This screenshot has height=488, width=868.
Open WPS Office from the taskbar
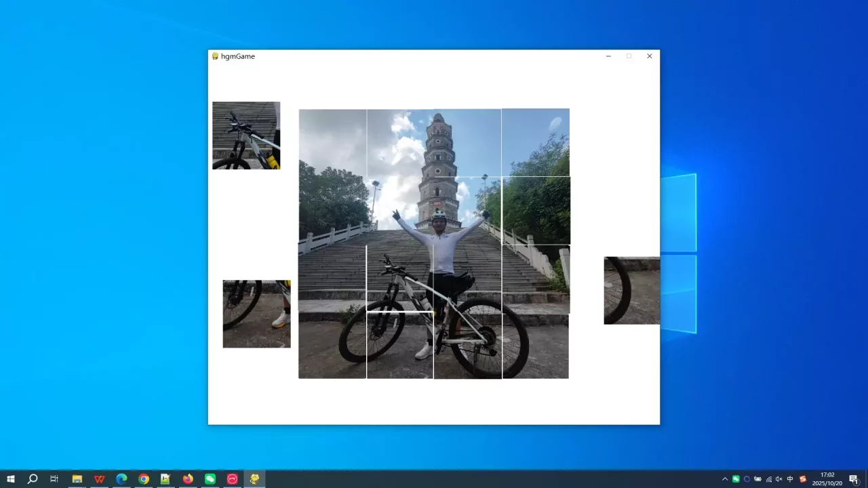tap(99, 479)
